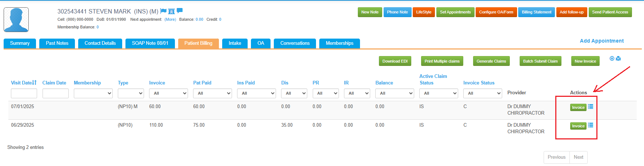The height and width of the screenshot is (166, 644).
Task: Click the Generate Claims button
Action: coord(491,61)
